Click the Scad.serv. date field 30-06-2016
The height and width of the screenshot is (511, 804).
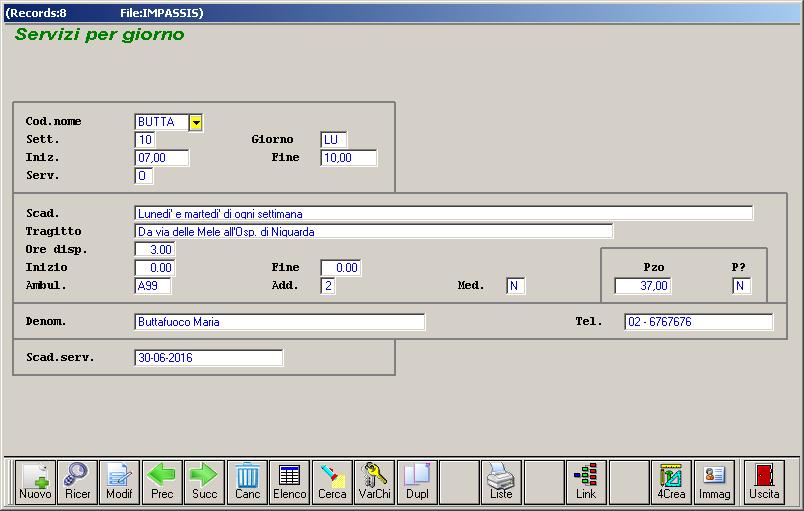click(x=209, y=358)
